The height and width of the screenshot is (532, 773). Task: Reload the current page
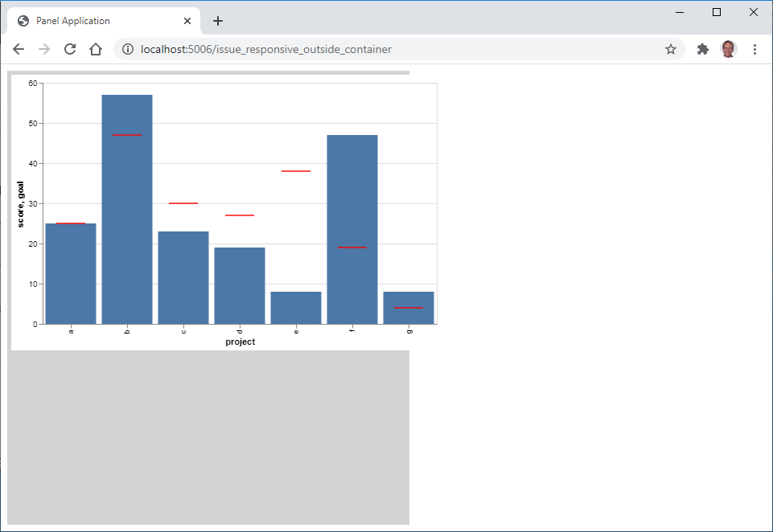click(x=70, y=49)
